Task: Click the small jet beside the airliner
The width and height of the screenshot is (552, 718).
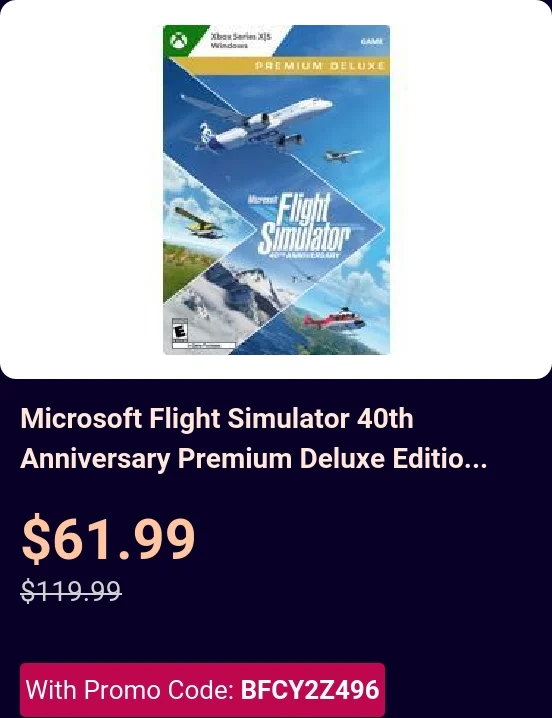Action: pyautogui.click(x=343, y=155)
